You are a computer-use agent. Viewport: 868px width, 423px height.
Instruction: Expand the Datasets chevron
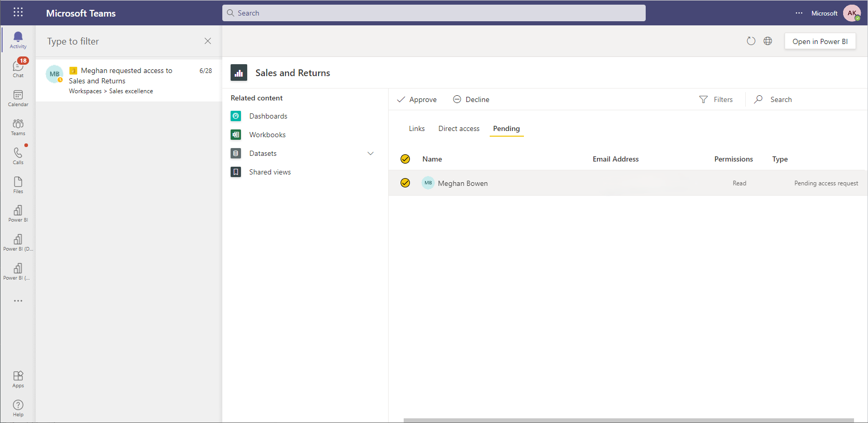pos(371,153)
